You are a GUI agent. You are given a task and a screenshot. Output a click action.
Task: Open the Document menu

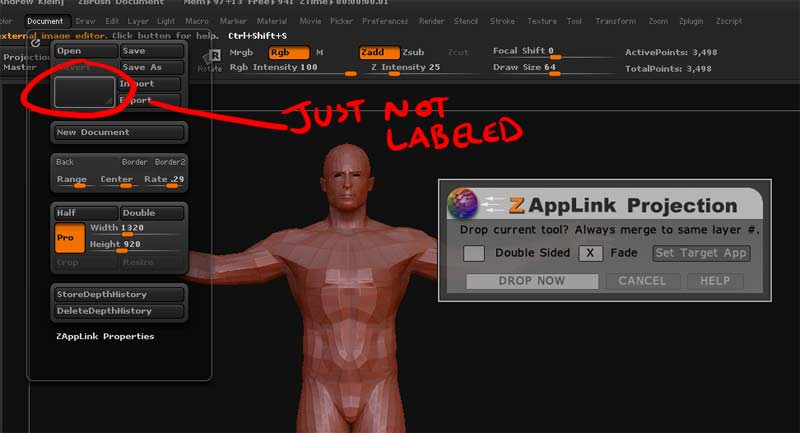[45, 21]
